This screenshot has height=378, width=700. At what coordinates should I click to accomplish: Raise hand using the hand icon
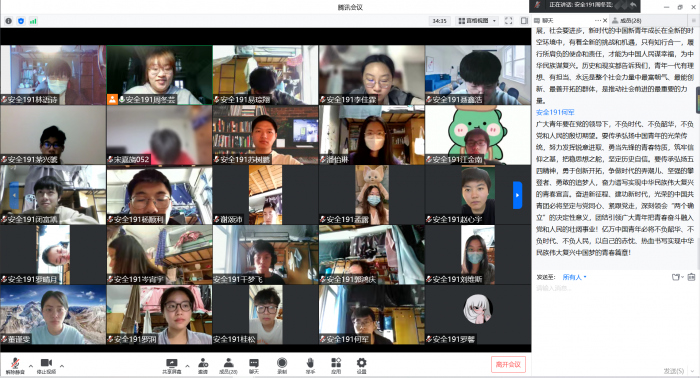tap(310, 366)
